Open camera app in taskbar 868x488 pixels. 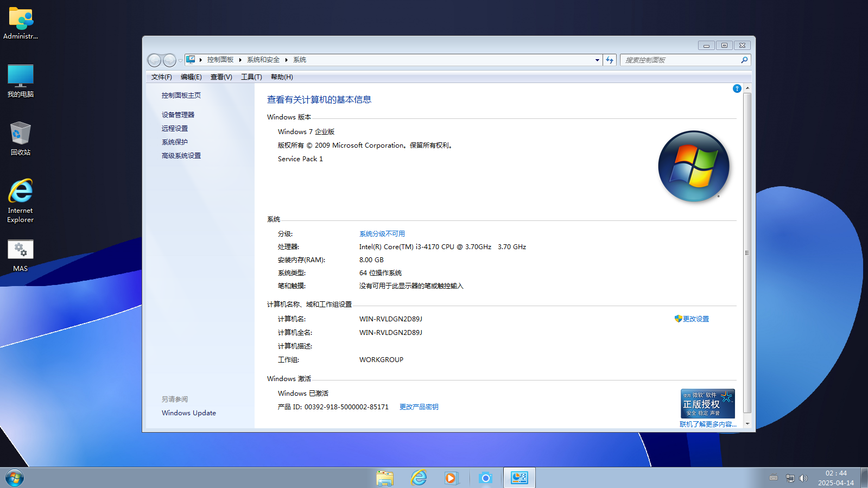pos(485,478)
